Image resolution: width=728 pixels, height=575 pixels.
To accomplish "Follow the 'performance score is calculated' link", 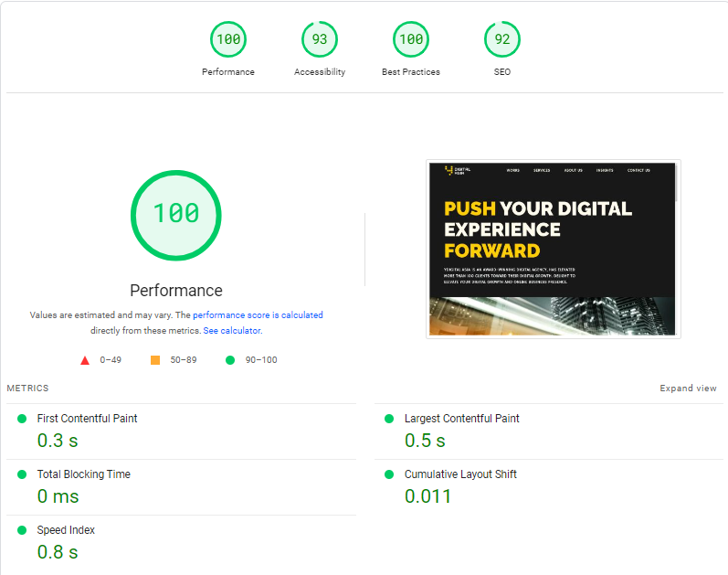I will click(x=258, y=315).
